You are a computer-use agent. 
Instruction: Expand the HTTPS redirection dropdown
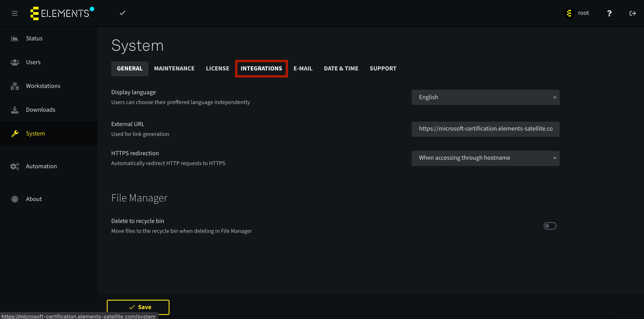485,158
